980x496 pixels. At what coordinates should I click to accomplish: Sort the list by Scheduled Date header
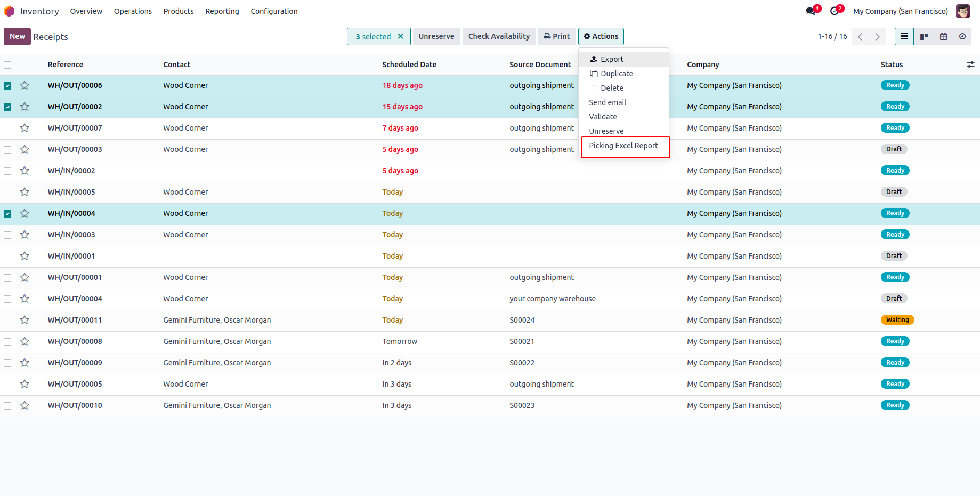coord(409,65)
